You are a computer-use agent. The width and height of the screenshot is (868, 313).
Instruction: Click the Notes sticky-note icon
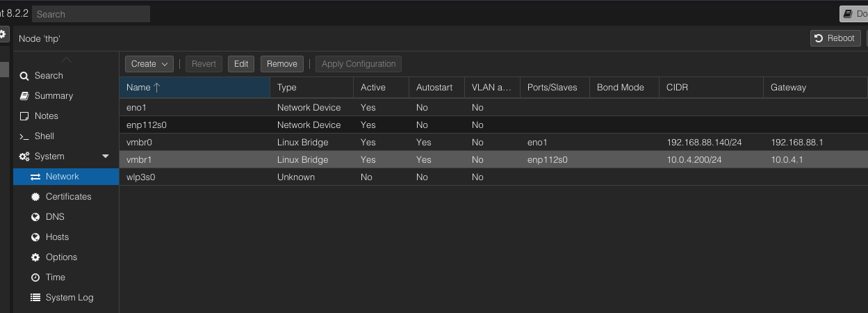click(x=24, y=116)
